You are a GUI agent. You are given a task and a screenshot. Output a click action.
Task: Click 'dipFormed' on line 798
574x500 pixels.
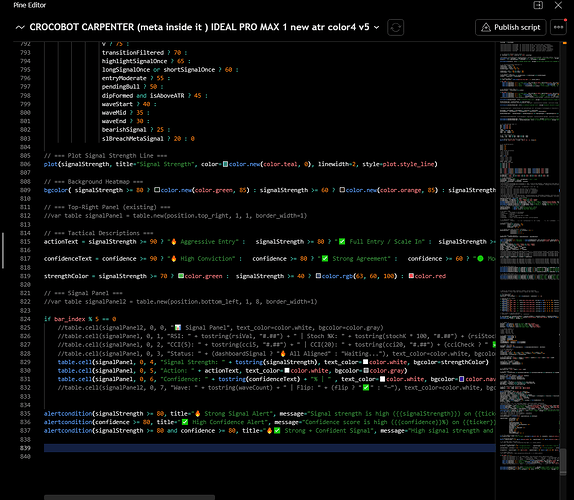point(117,96)
